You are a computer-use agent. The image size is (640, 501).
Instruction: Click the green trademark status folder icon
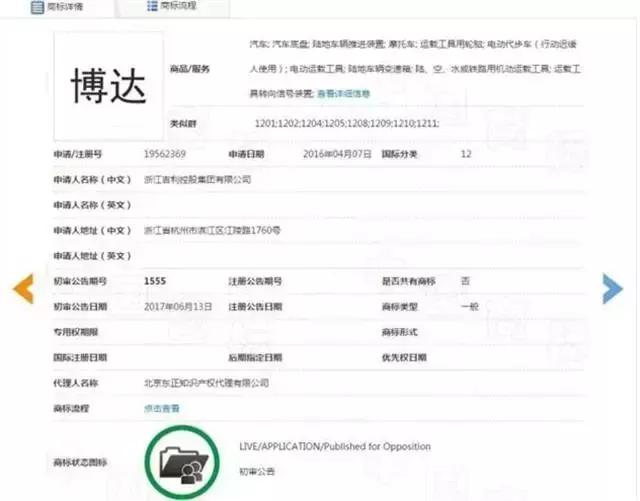182,462
